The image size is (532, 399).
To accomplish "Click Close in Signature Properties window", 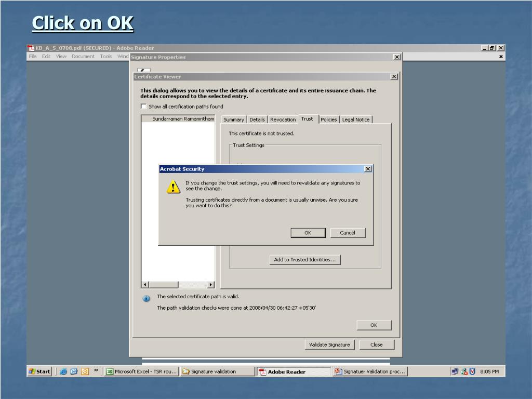I will tap(377, 345).
